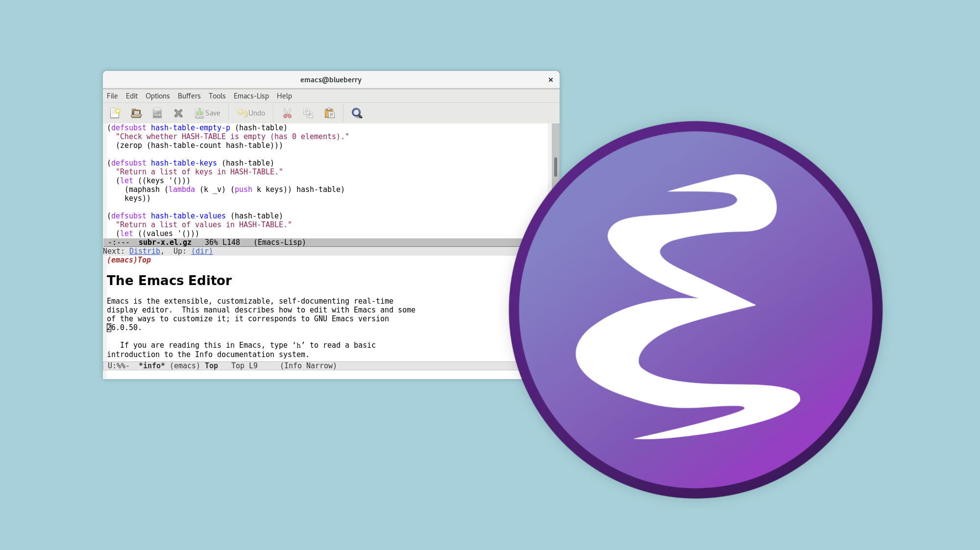This screenshot has height=550, width=980.
Task: Open the Help menu
Action: (284, 96)
